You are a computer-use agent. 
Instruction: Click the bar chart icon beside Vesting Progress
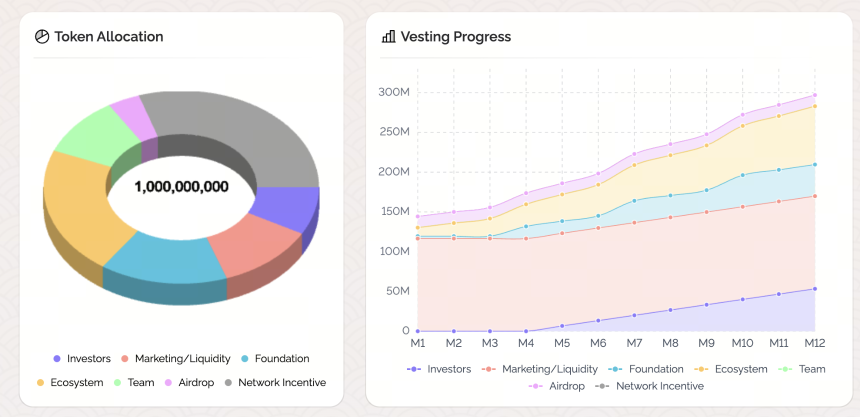388,37
